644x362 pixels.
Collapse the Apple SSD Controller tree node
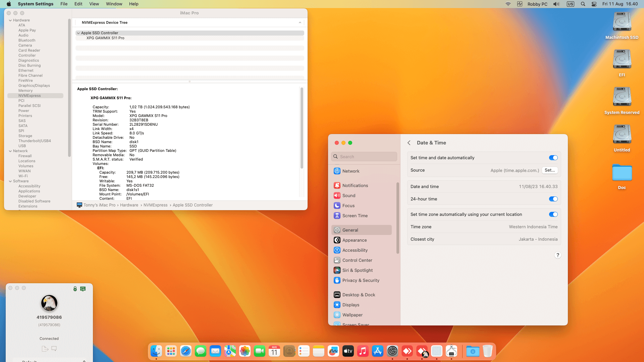pyautogui.click(x=78, y=33)
